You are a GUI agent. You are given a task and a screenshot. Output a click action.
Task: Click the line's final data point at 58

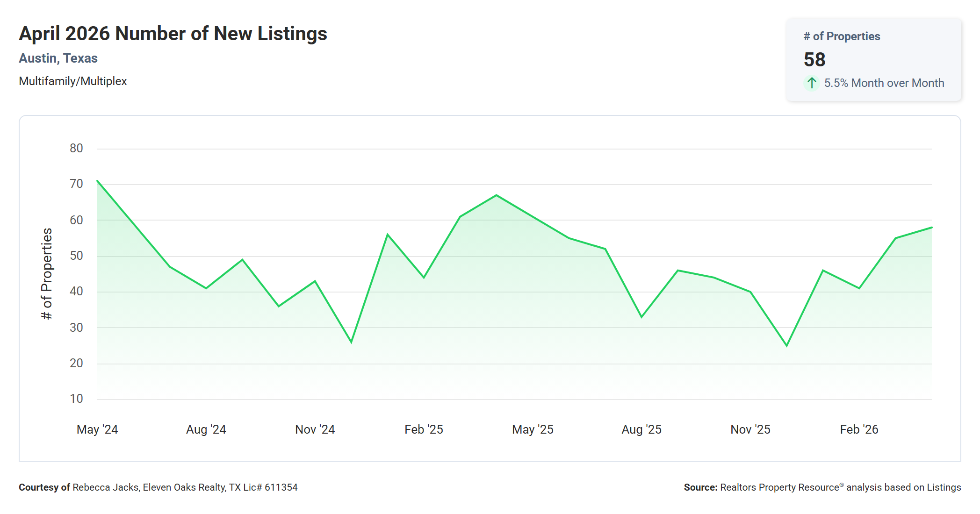tap(931, 228)
